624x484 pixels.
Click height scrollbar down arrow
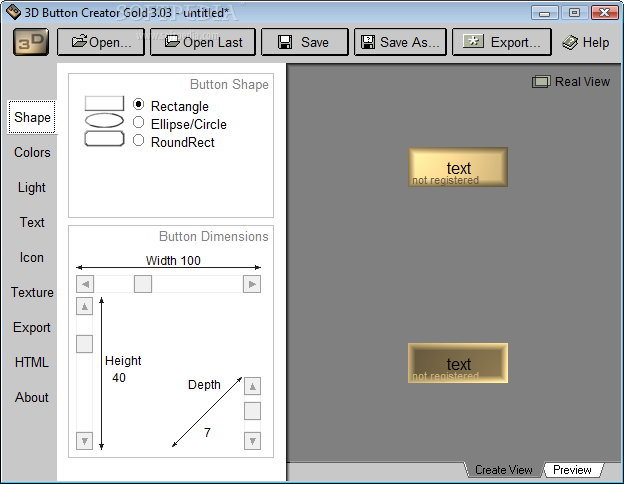coord(84,441)
